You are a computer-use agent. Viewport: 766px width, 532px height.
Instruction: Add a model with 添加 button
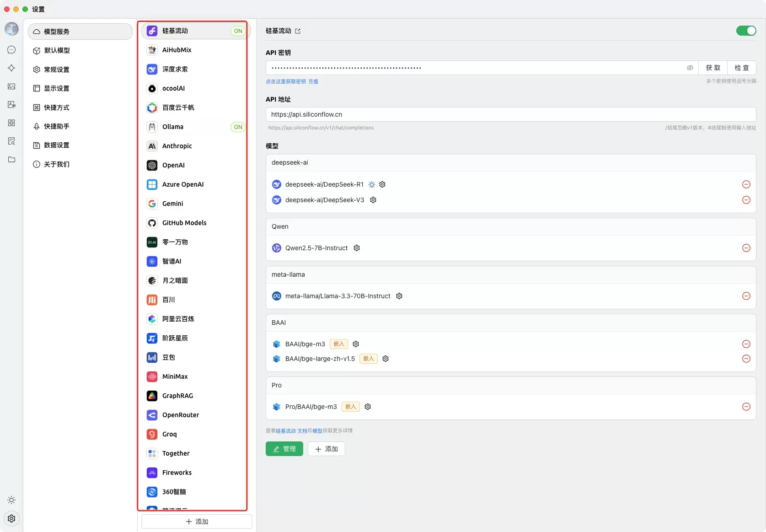tap(327, 449)
